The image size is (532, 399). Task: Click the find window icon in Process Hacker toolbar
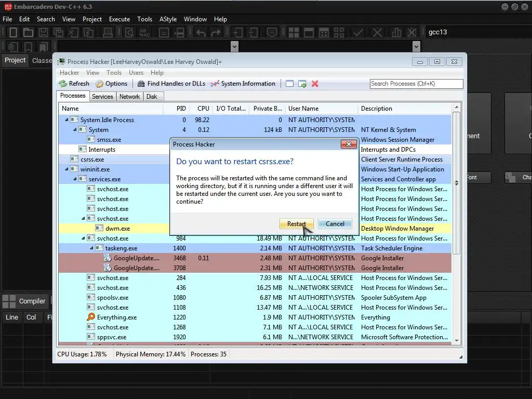tap(289, 84)
